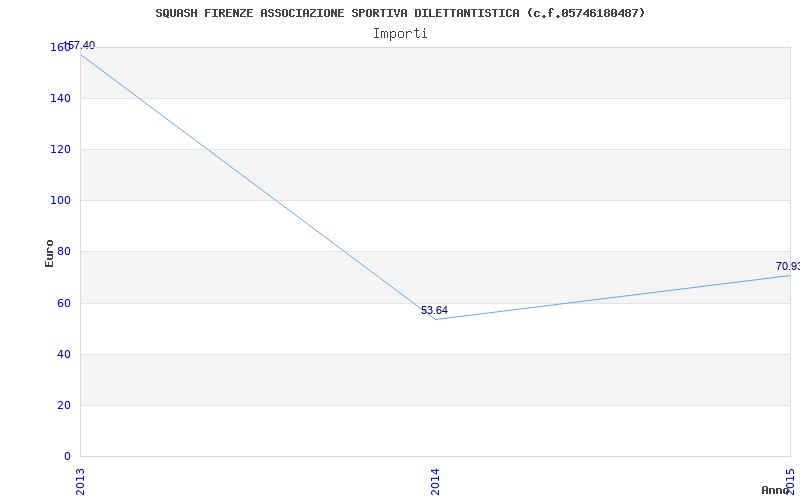Click the 60 y-axis value
The image size is (800, 500).
tap(64, 304)
